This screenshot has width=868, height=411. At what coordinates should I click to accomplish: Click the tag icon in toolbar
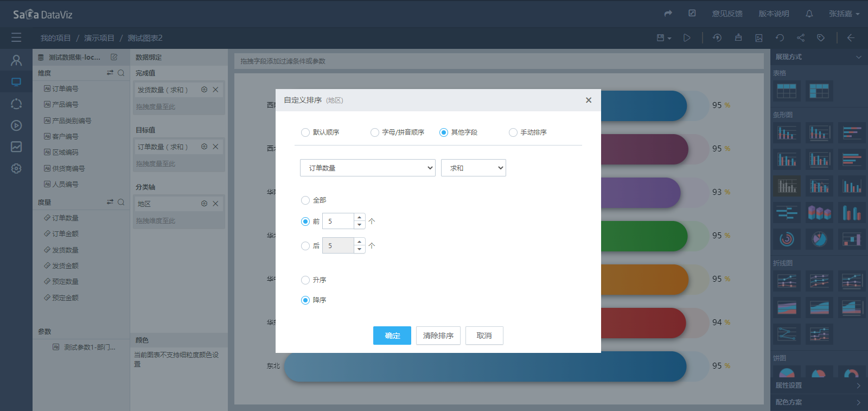click(x=821, y=38)
